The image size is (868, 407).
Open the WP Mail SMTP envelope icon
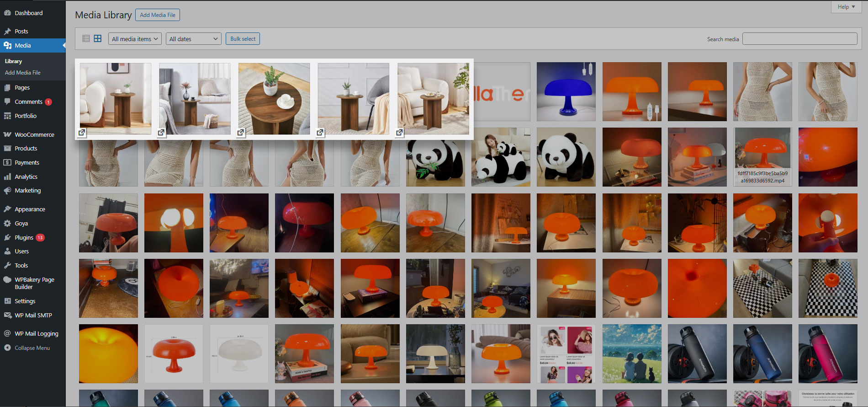pyautogui.click(x=7, y=315)
